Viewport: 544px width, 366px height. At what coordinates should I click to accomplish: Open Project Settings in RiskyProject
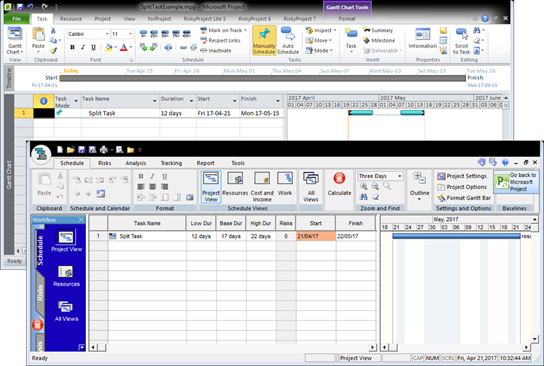tap(462, 176)
